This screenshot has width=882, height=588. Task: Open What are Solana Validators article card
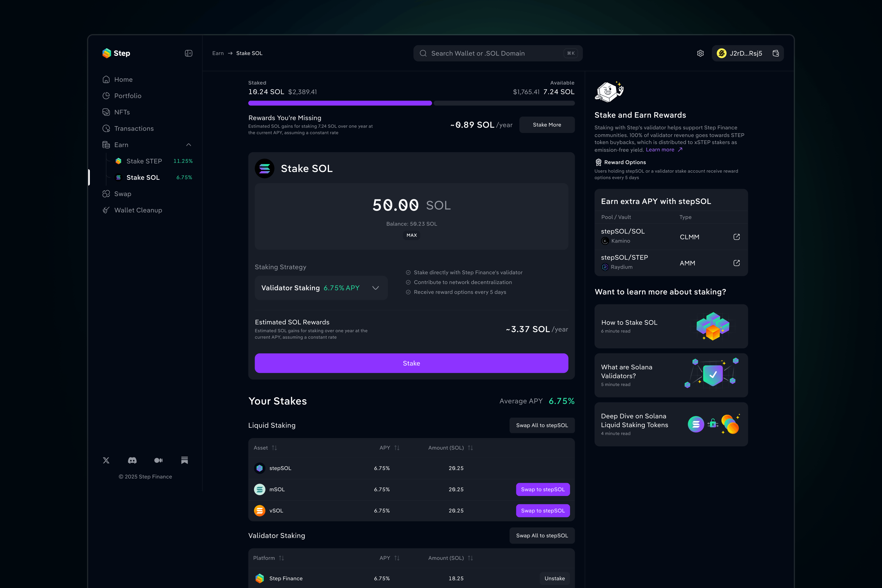[x=671, y=375]
